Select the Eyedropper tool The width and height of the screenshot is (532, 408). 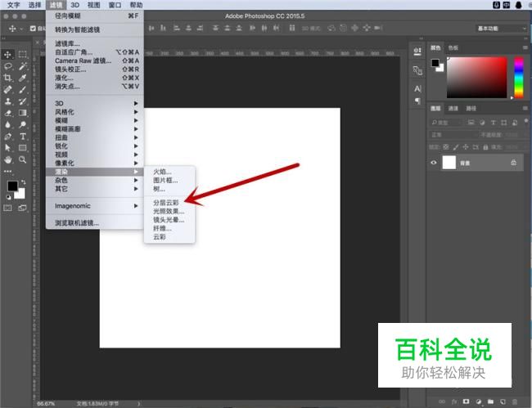[x=23, y=78]
